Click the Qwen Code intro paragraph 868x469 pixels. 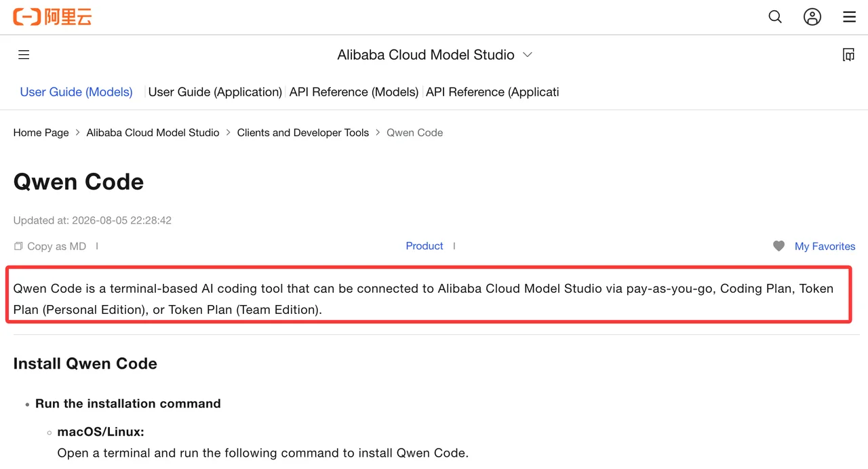(x=424, y=299)
